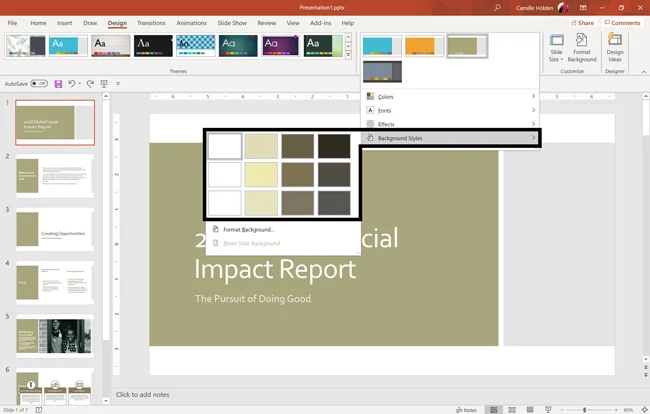This screenshot has width=650, height=414.
Task: Click the Comments button
Action: (622, 23)
